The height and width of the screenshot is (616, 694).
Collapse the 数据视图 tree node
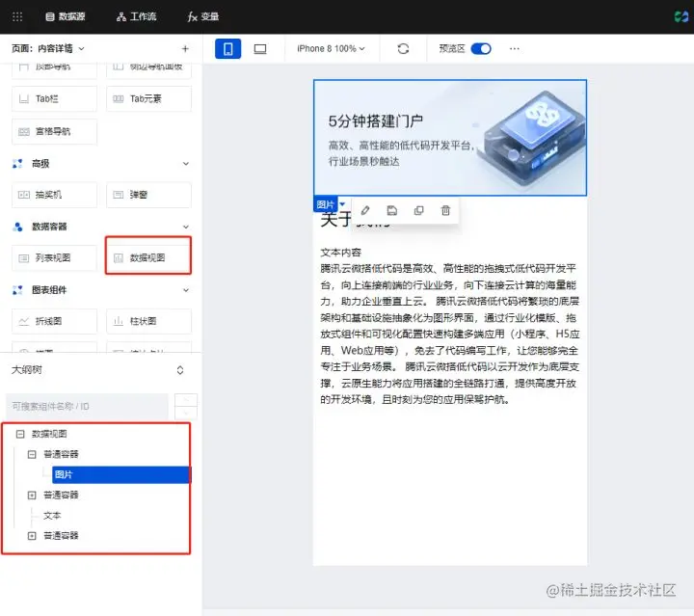pos(20,434)
